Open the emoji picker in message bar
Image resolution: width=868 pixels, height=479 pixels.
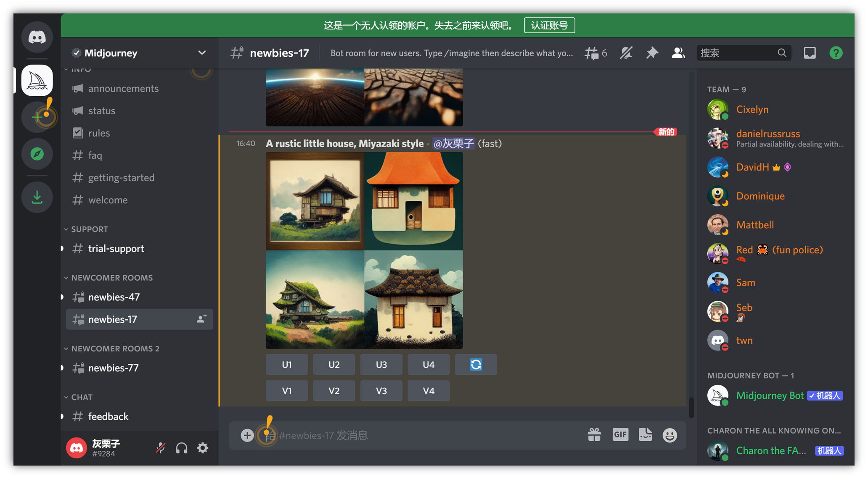(x=670, y=435)
